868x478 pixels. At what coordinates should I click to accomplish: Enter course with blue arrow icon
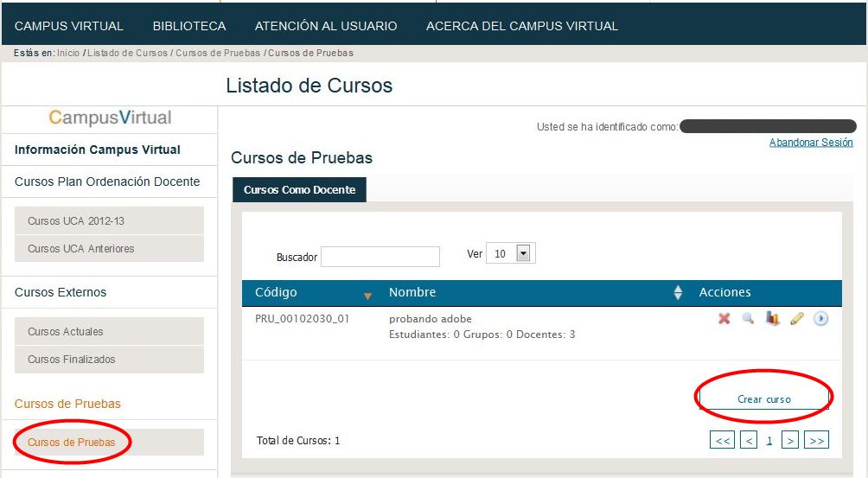[x=821, y=319]
